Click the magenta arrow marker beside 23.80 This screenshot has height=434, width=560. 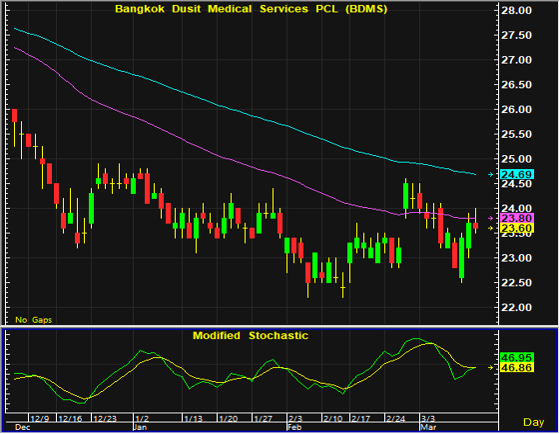tap(491, 218)
